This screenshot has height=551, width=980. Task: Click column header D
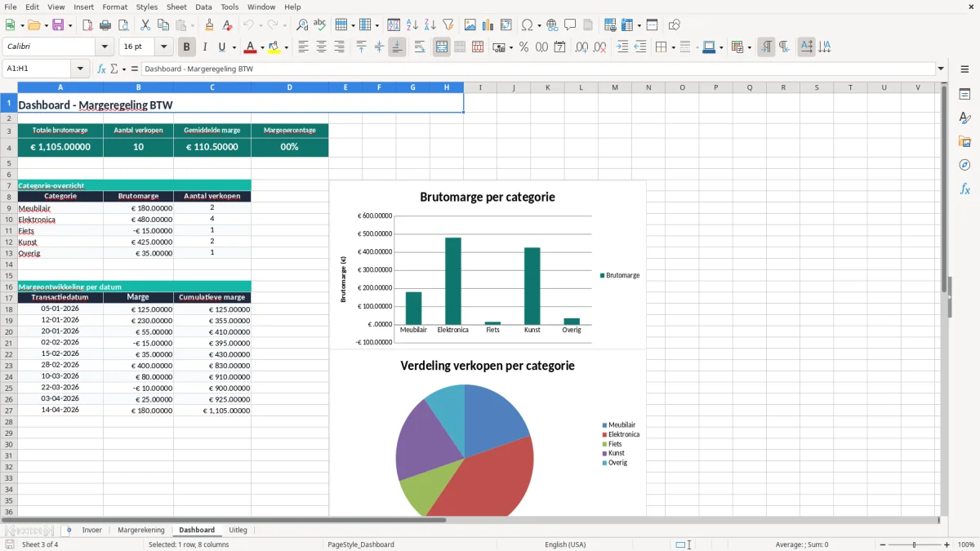[x=289, y=87]
